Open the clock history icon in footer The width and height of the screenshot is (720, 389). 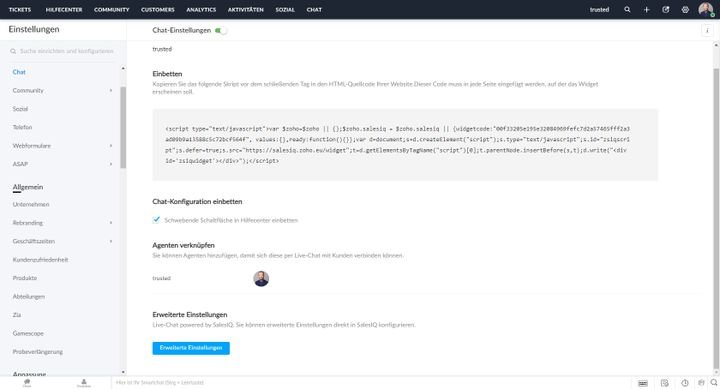pyautogui.click(x=685, y=383)
